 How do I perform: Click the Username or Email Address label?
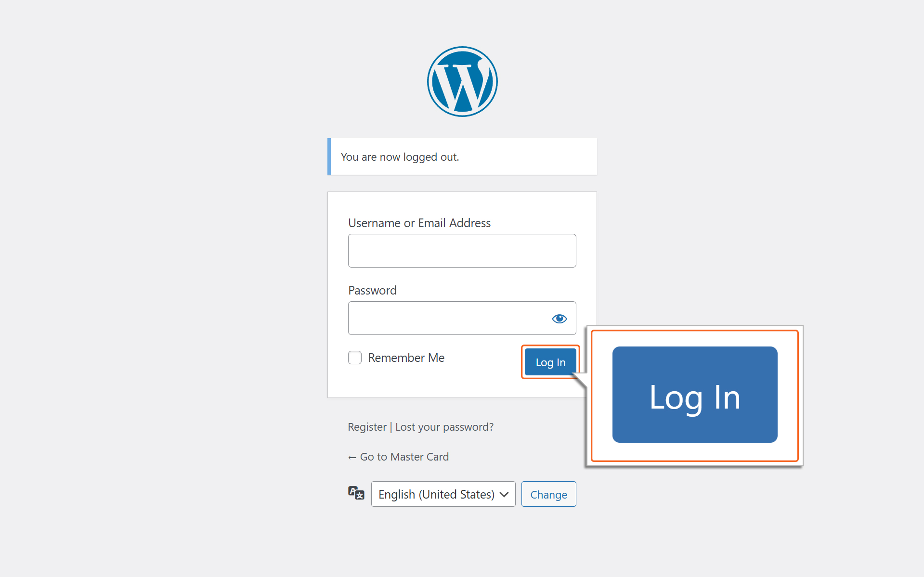click(x=419, y=223)
